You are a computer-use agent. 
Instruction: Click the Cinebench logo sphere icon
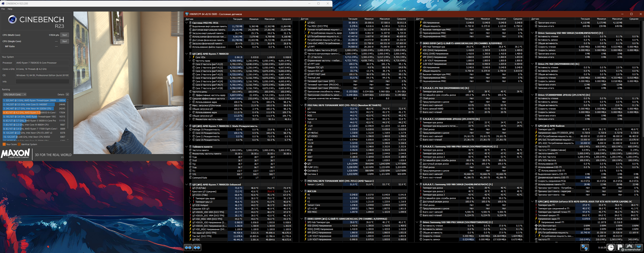[x=12, y=19]
